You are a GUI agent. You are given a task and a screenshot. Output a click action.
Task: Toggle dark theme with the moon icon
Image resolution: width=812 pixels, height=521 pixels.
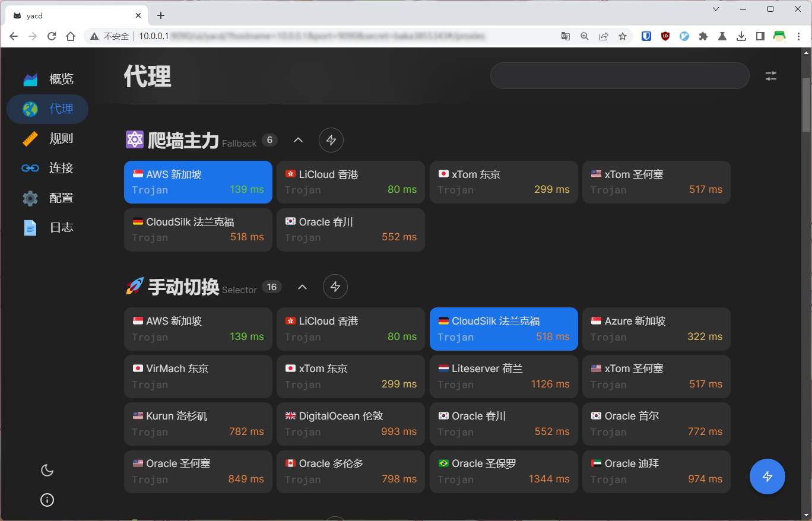(47, 471)
